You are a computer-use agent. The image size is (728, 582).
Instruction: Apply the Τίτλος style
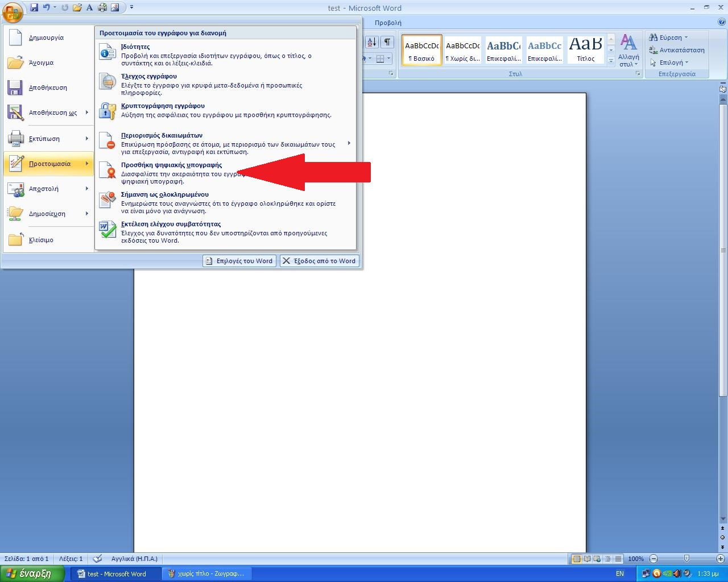tap(585, 50)
